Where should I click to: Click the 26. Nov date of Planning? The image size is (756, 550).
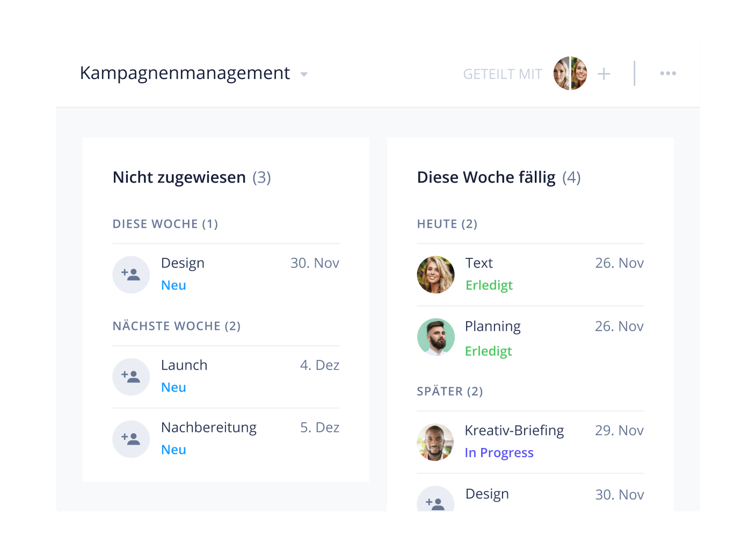pyautogui.click(x=619, y=327)
